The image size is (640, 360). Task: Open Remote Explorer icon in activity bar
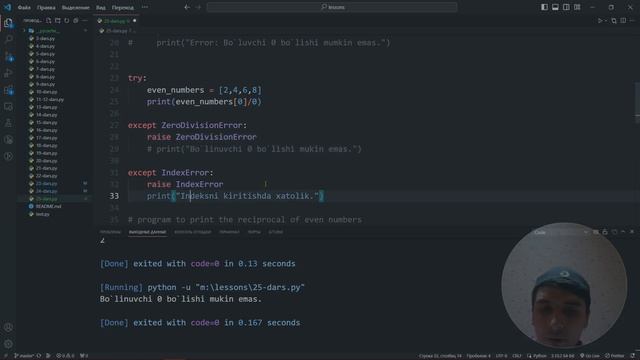pyautogui.click(x=8, y=107)
